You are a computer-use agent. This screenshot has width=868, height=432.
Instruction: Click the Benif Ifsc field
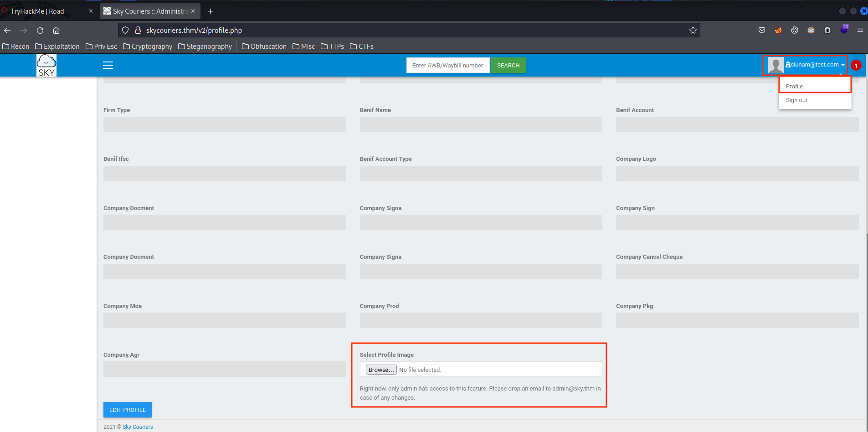tap(225, 174)
